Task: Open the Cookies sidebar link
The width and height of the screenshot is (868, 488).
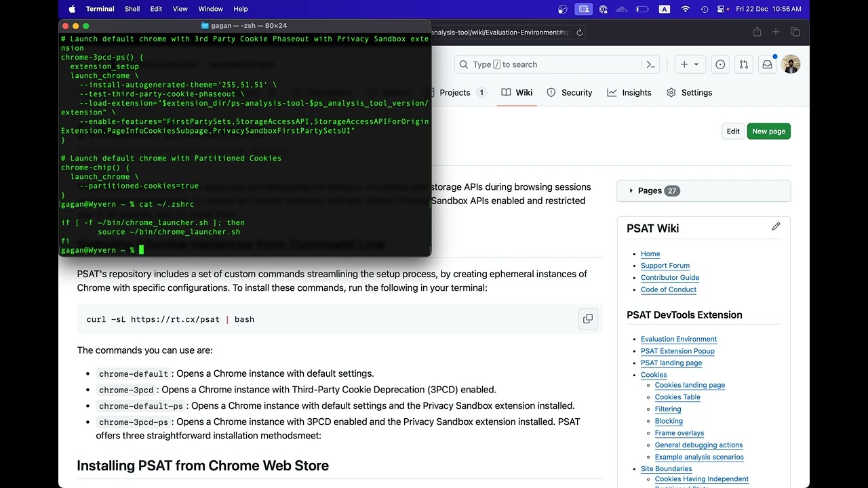Action: (654, 375)
